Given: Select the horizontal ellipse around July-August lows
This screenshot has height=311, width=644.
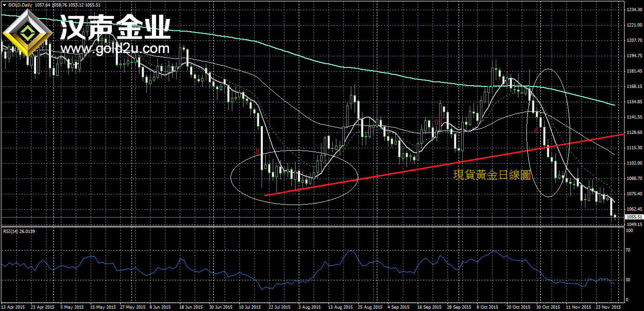Looking at the screenshot, I should [x=294, y=178].
